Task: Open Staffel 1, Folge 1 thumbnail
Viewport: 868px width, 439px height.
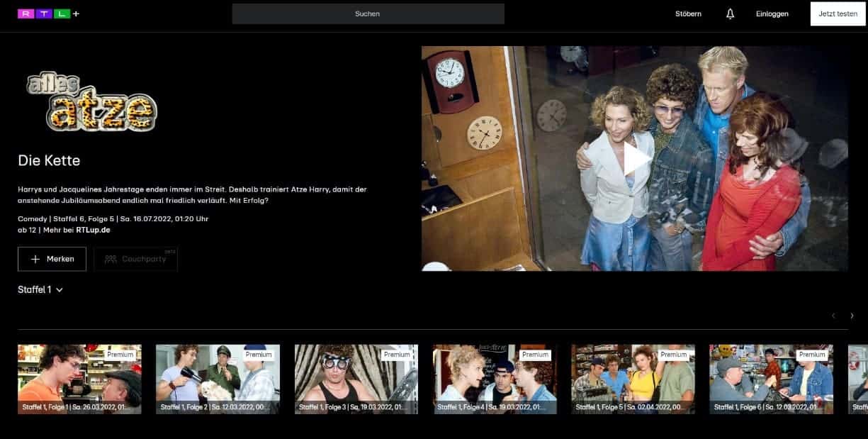Action: coord(79,379)
